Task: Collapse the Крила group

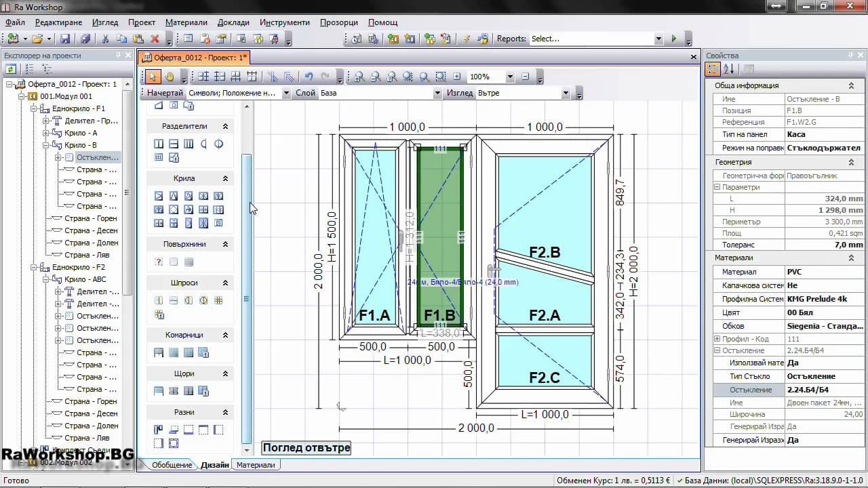Action: 225,178
